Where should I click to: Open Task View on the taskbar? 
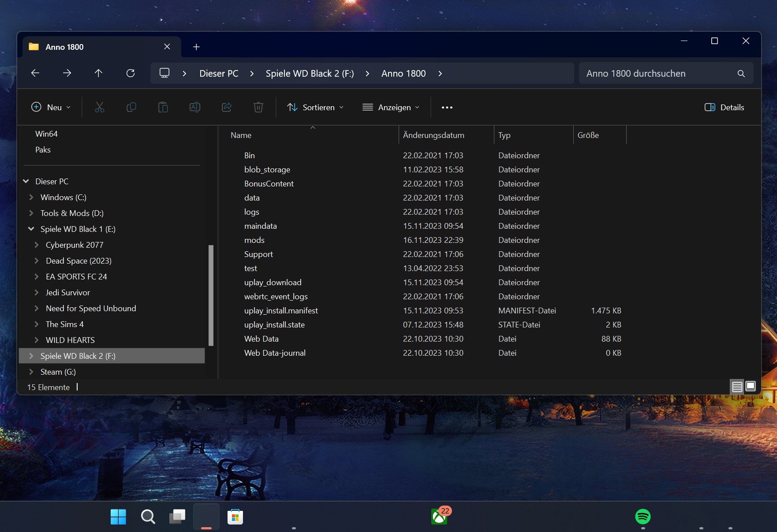click(177, 517)
